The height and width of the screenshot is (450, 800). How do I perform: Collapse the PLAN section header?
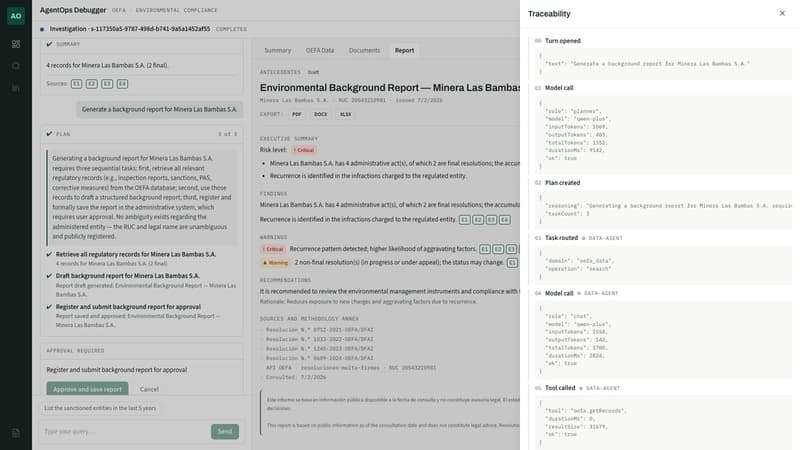pyautogui.click(x=142, y=134)
